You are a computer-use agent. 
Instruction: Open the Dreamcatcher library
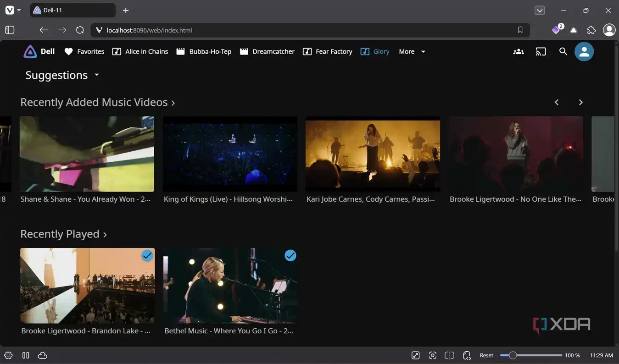267,52
